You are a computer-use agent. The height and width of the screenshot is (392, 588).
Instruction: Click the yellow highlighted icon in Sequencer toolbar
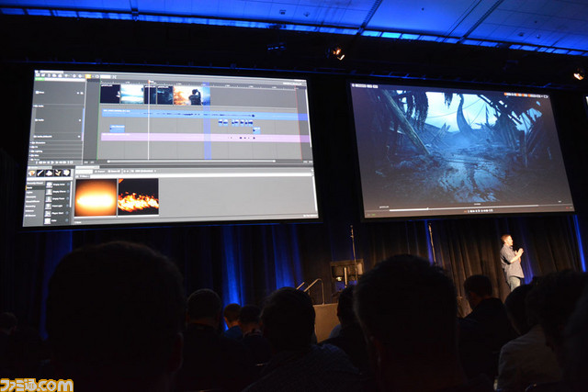(88, 76)
